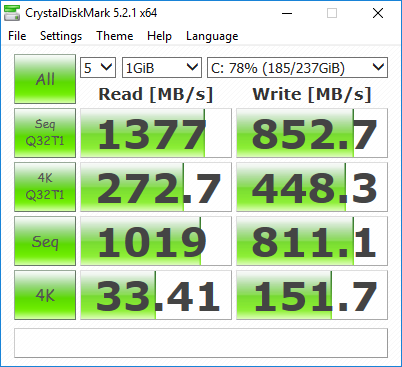Image resolution: width=402 pixels, height=367 pixels.
Task: Open the Language menu
Action: pos(212,36)
